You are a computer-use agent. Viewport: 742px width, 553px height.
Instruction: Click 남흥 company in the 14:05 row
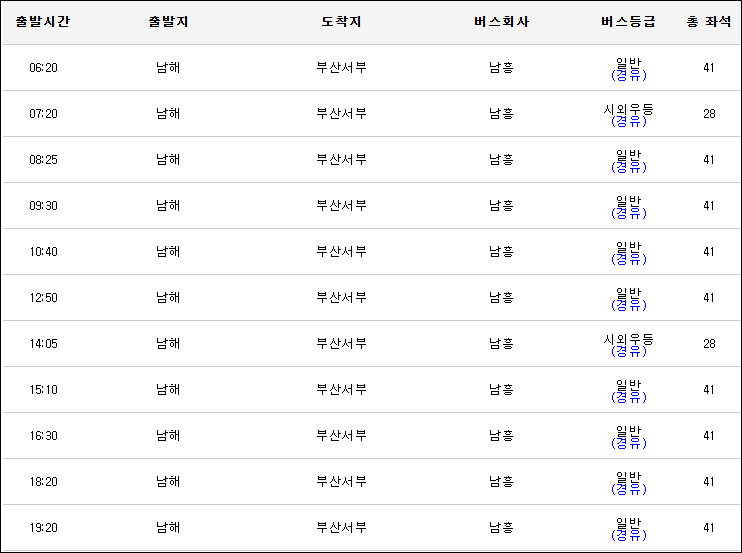click(502, 343)
